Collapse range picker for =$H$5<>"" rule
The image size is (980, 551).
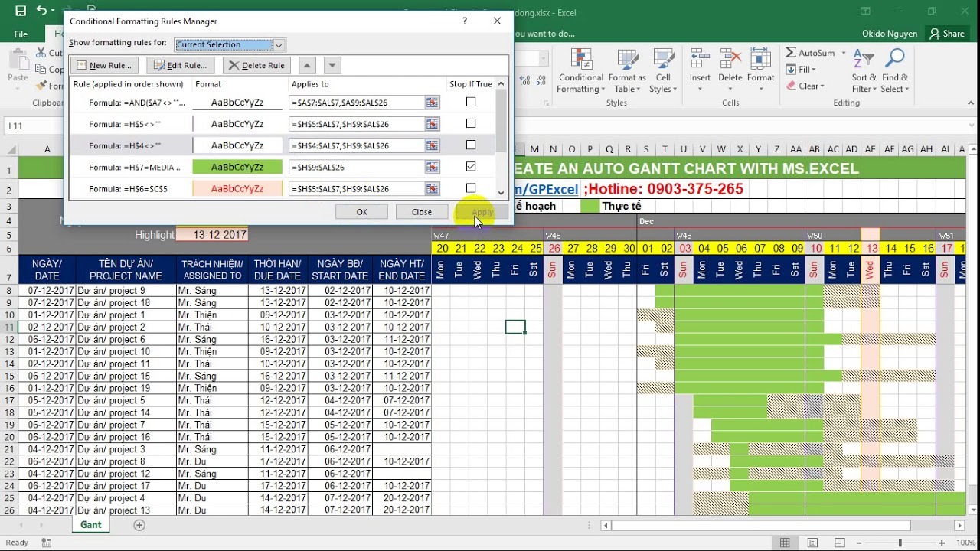432,123
